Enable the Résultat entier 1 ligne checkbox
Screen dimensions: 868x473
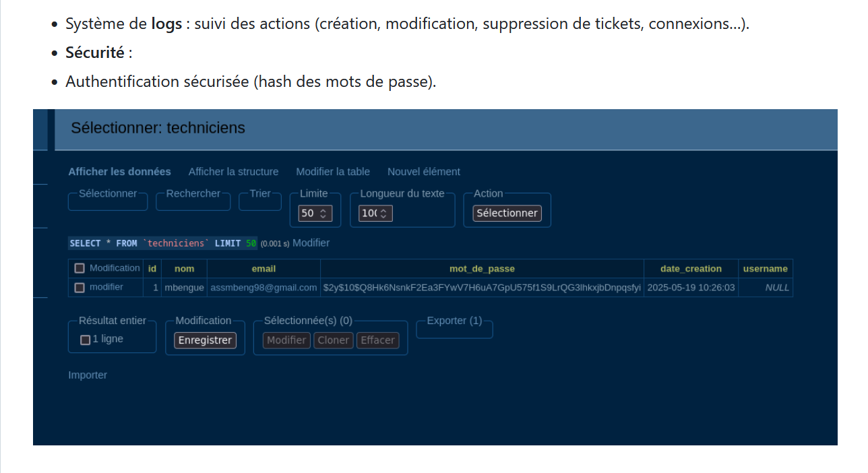86,340
